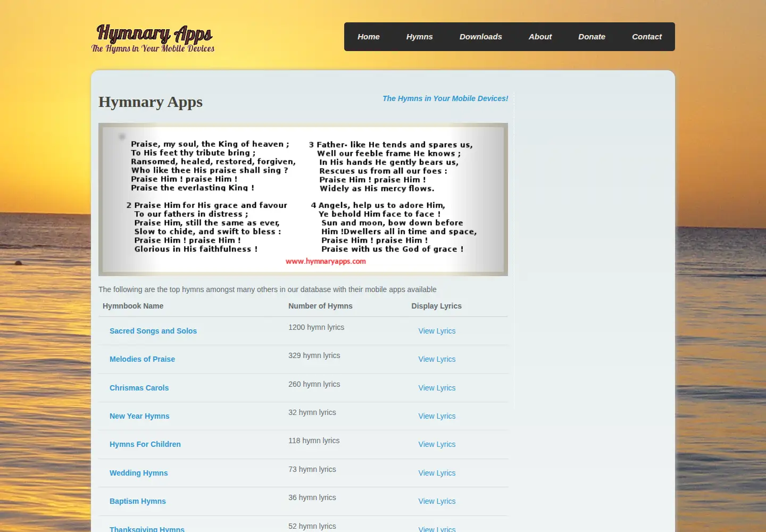Click the 'Number of Hymns' column header
The height and width of the screenshot is (532, 766).
320,306
